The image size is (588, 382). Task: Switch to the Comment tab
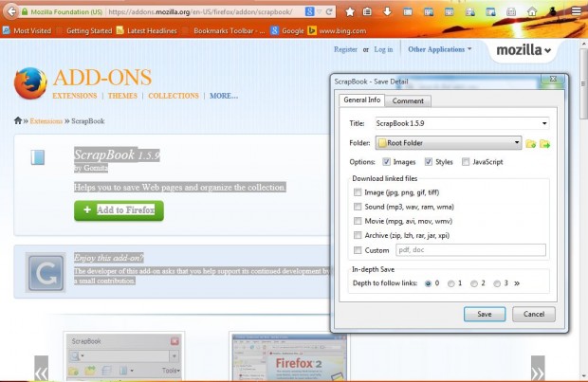point(408,100)
